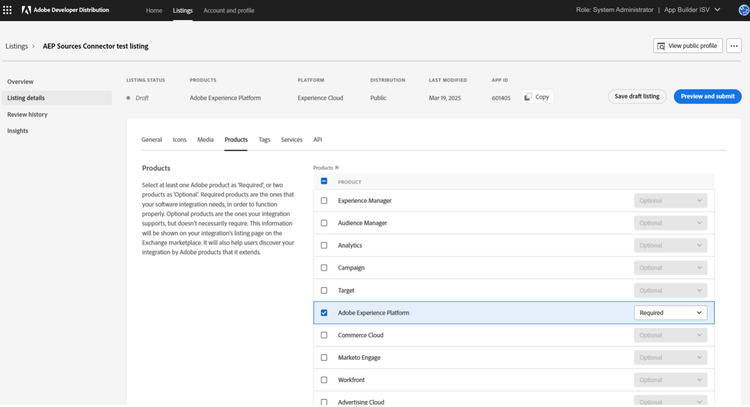Uncheck the Adobe Experience Platform checkbox
750x407 pixels.
click(x=324, y=313)
